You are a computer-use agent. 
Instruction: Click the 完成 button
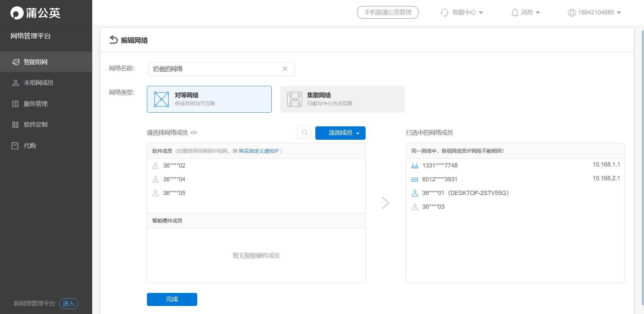click(172, 299)
